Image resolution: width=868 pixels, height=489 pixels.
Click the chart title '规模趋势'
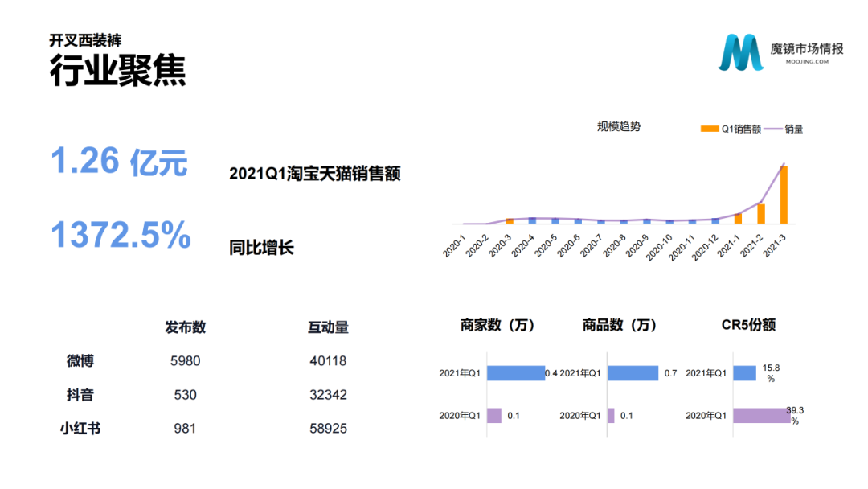[618, 126]
